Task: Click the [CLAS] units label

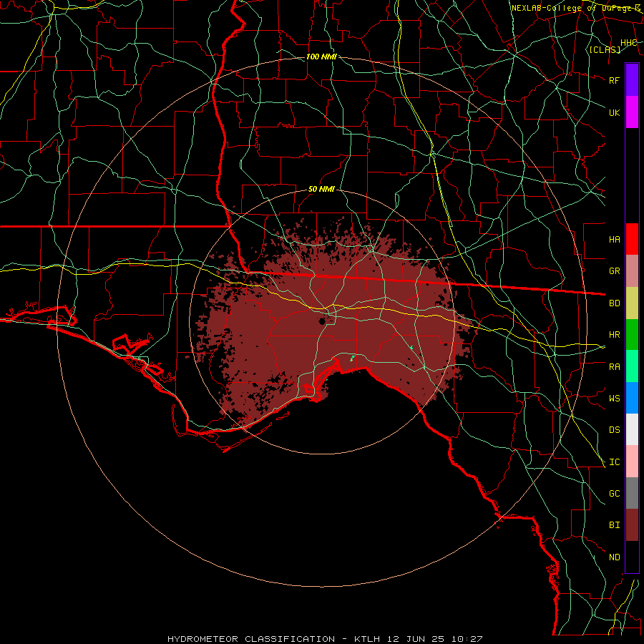Action: click(605, 49)
